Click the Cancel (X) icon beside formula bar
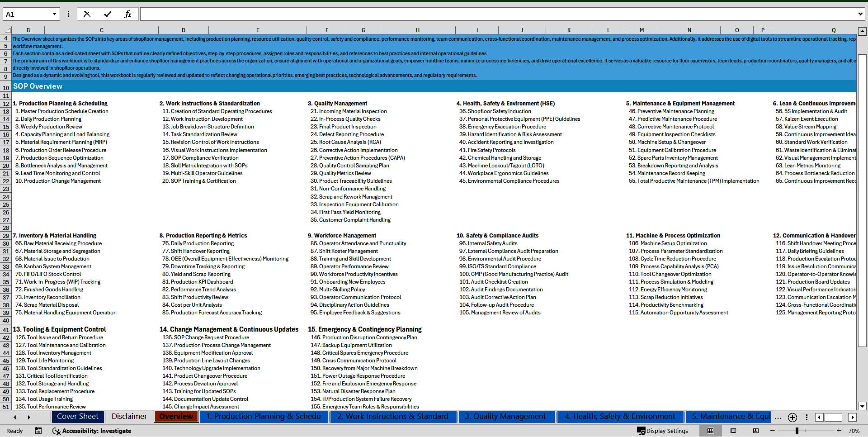Viewport: 868px width, 437px height. point(87,14)
